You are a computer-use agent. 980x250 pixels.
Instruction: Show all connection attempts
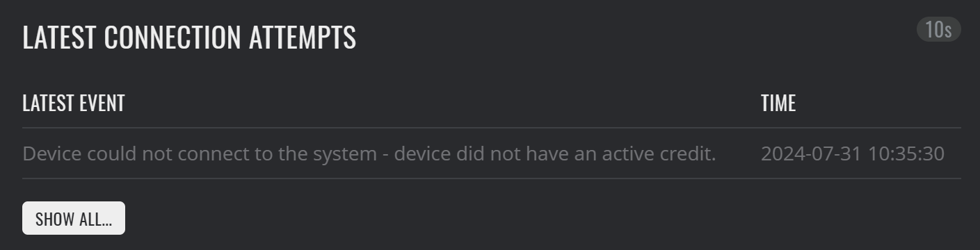[x=74, y=218]
